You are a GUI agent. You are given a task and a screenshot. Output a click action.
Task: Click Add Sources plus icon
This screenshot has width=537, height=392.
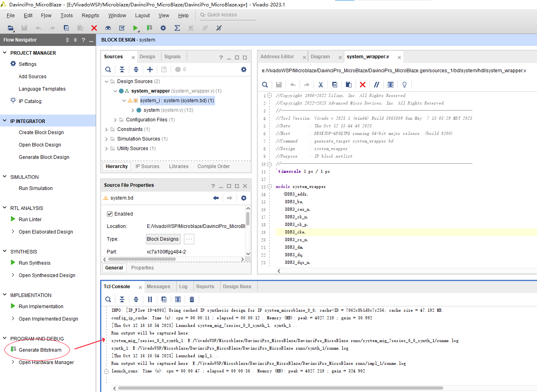click(150, 69)
